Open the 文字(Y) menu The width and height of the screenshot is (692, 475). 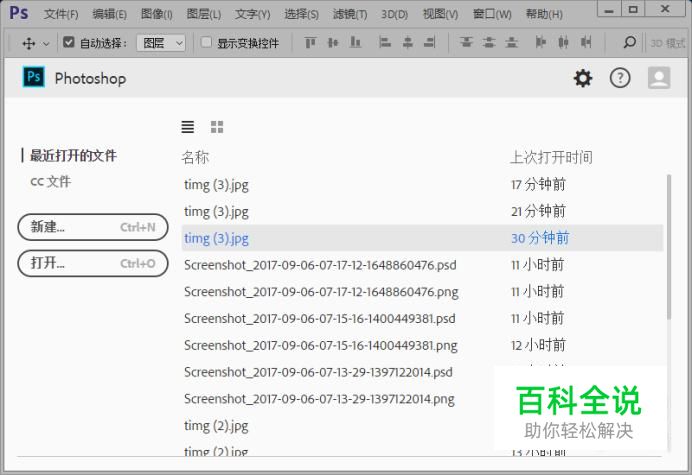tap(252, 14)
